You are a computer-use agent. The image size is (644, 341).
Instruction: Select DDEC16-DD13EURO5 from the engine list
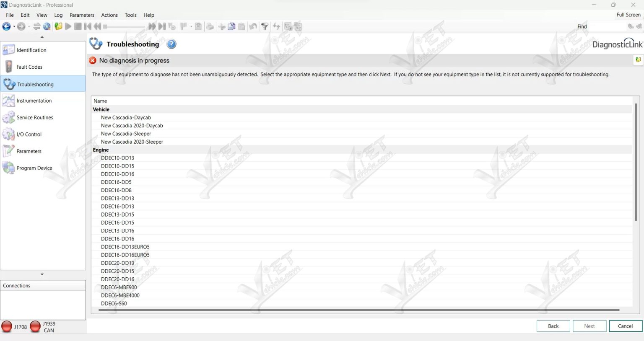(x=125, y=247)
